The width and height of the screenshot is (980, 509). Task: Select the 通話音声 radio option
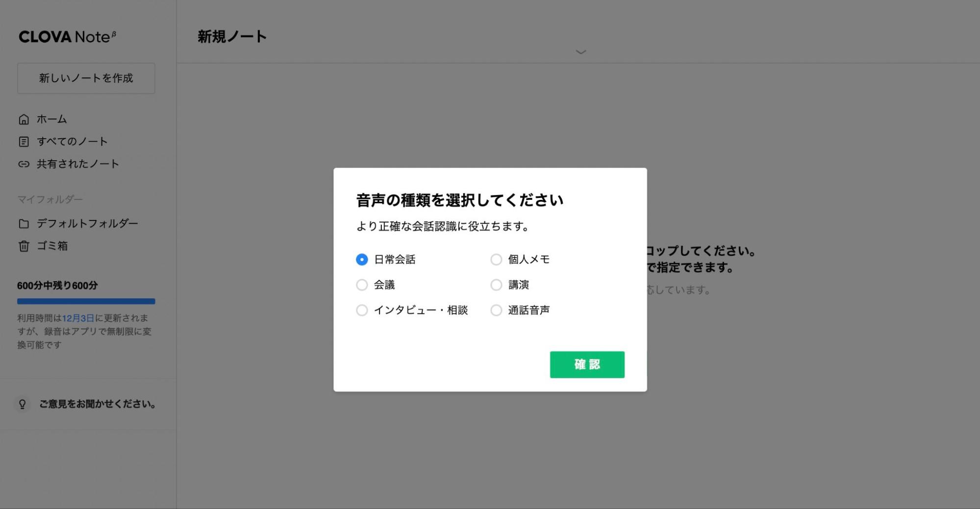click(x=496, y=311)
